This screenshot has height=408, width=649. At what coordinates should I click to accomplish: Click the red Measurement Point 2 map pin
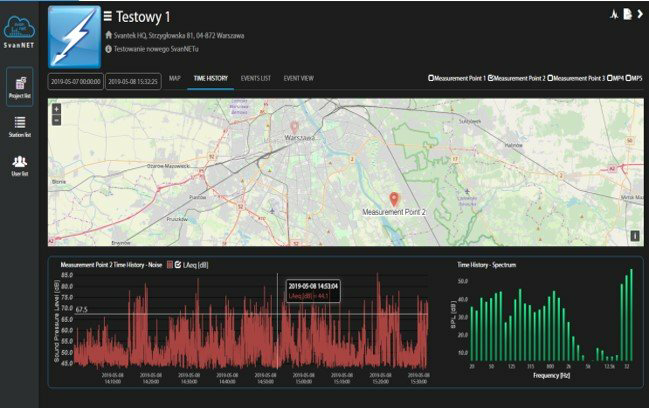point(394,199)
